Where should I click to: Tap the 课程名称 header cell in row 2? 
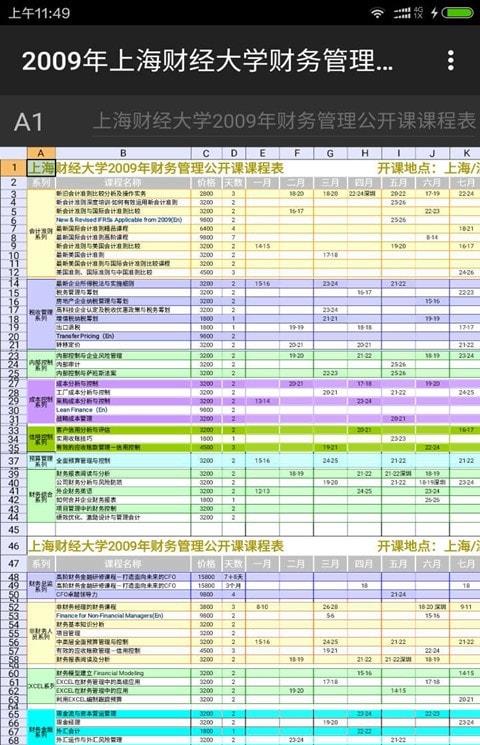tap(123, 183)
